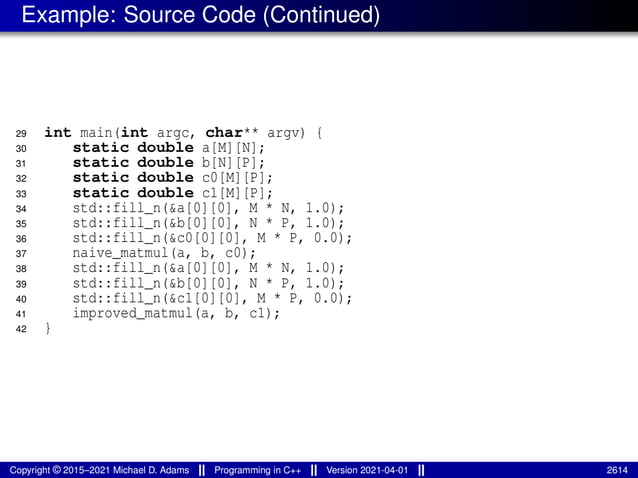Click the 'naive_matmul(a, b, c0);' line

pos(164,253)
